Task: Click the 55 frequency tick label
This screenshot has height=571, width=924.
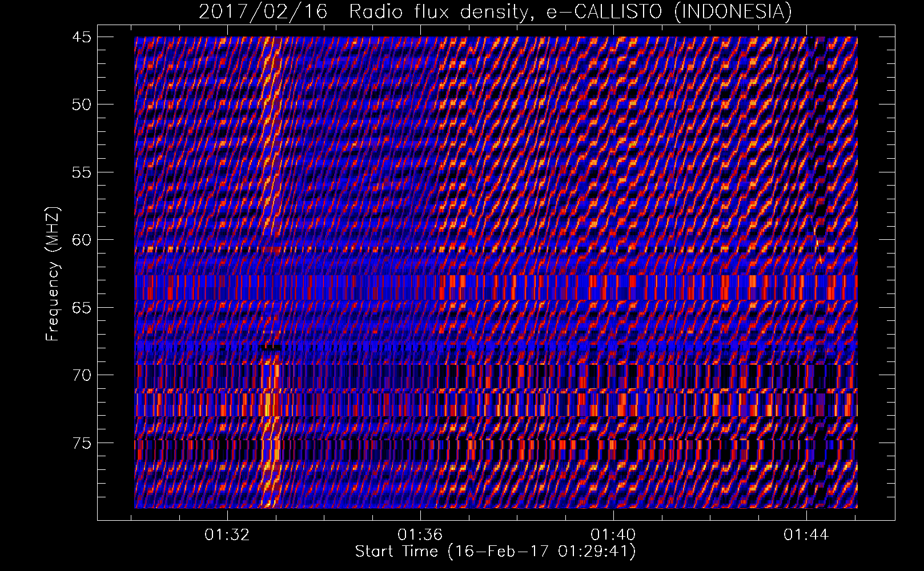Action: [81, 172]
